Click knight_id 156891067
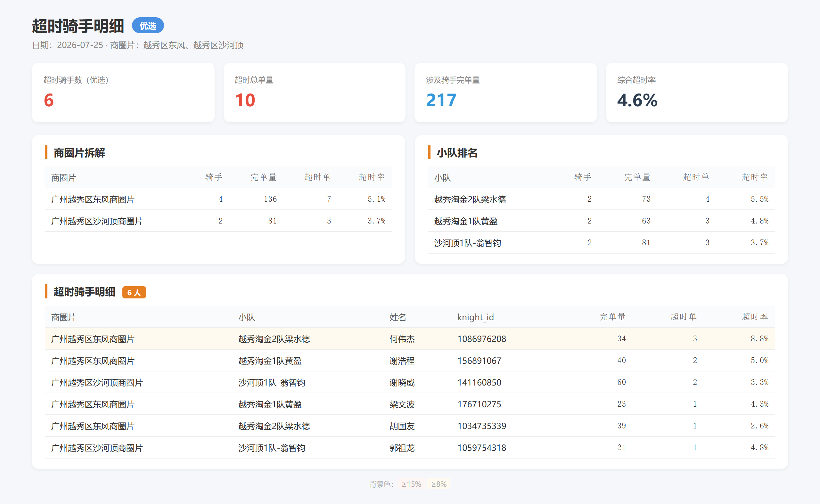This screenshot has width=820, height=504. point(479,361)
